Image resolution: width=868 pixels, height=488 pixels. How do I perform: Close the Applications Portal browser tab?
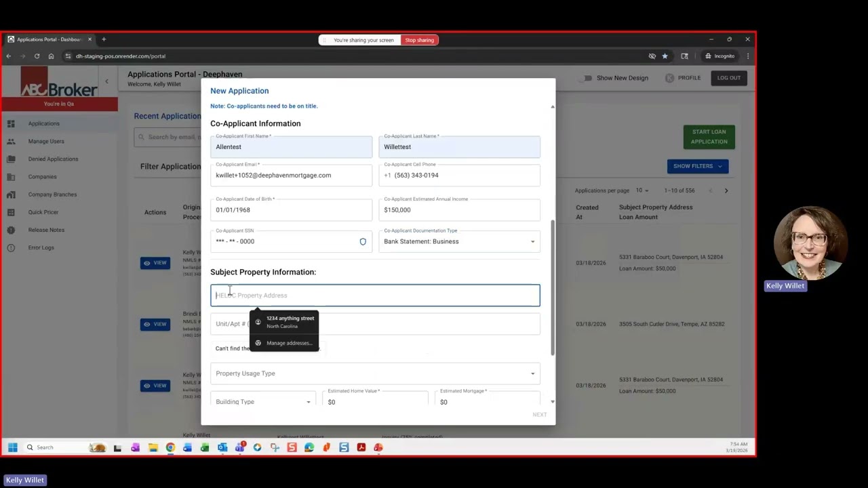(x=90, y=39)
